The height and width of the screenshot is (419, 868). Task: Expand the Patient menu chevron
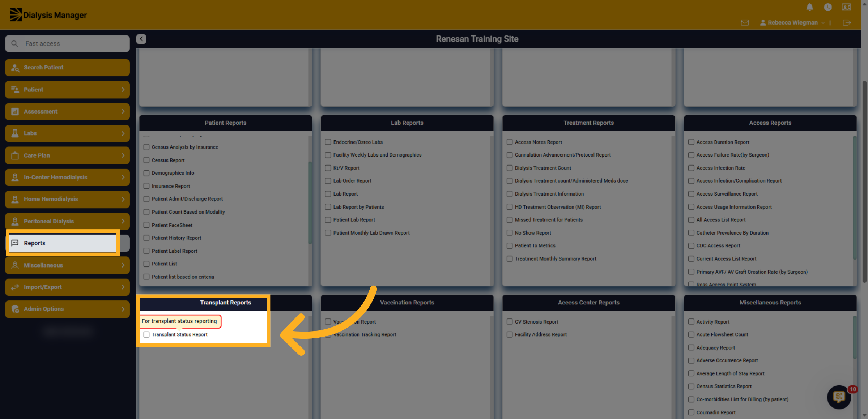(123, 89)
